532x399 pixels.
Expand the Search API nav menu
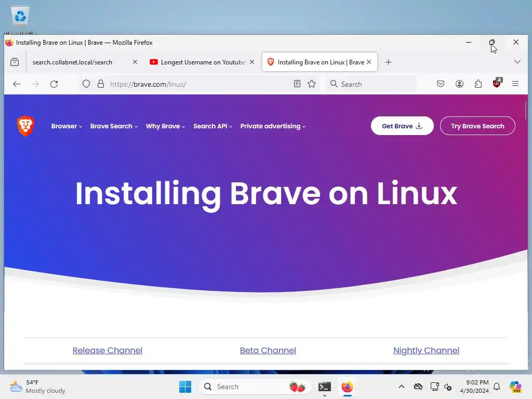pos(212,126)
